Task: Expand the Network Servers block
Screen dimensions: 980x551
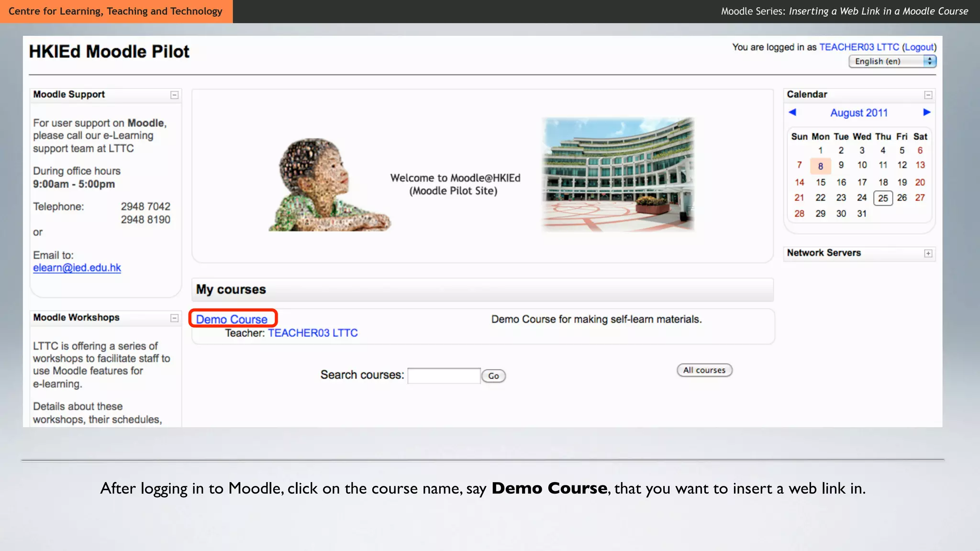Action: [x=928, y=253]
